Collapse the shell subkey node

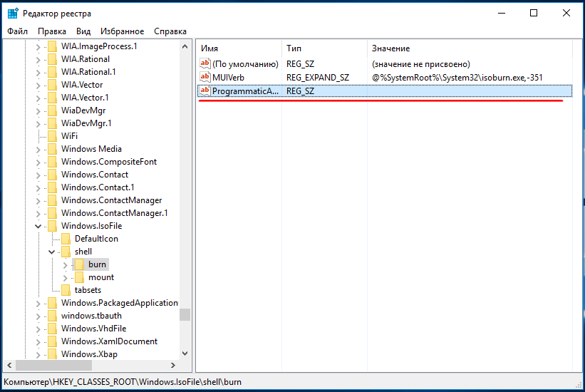[x=51, y=252]
